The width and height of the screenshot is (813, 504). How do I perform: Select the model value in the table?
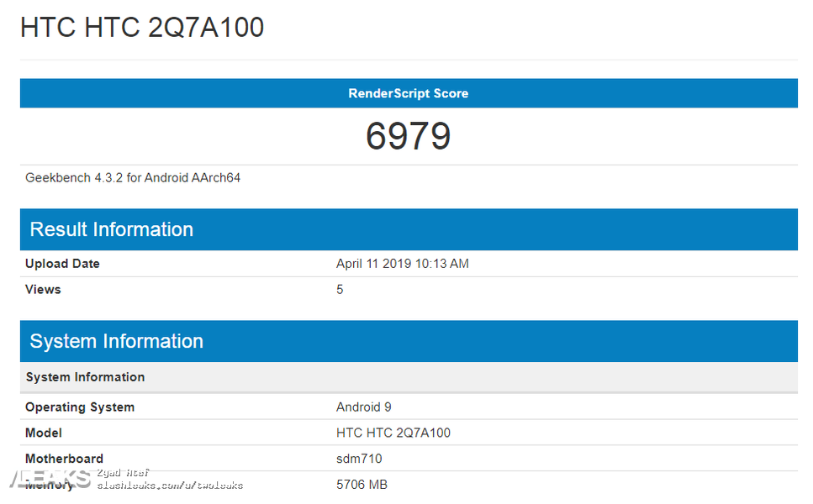point(393,433)
